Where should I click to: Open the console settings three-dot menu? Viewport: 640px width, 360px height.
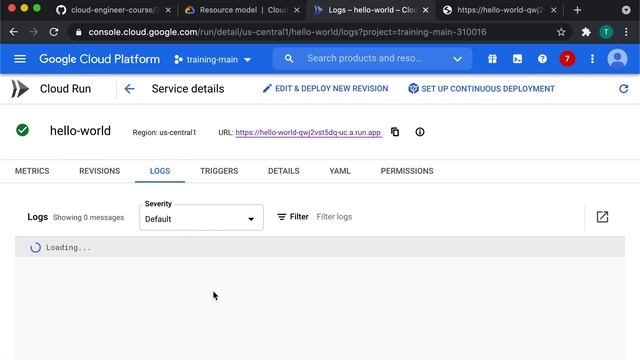tap(592, 59)
